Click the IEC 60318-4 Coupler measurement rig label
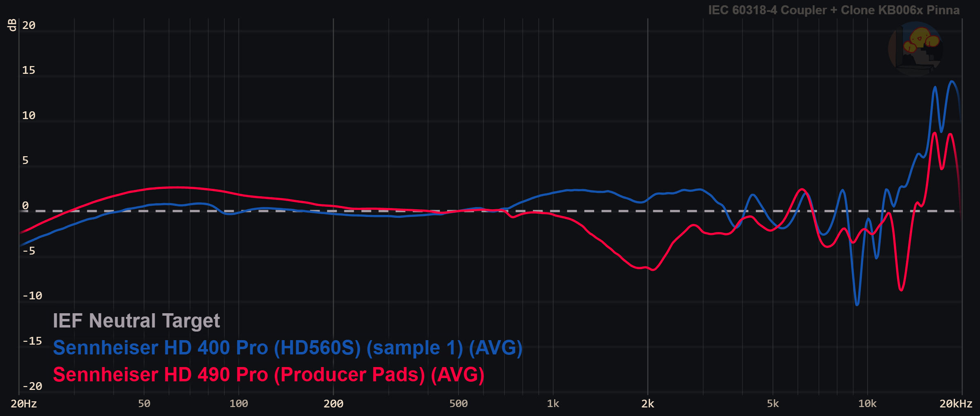The width and height of the screenshot is (980, 416). coord(834,10)
